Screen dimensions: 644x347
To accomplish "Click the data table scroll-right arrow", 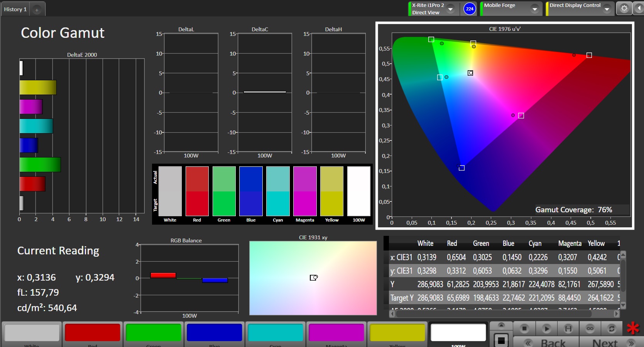I will tap(616, 314).
